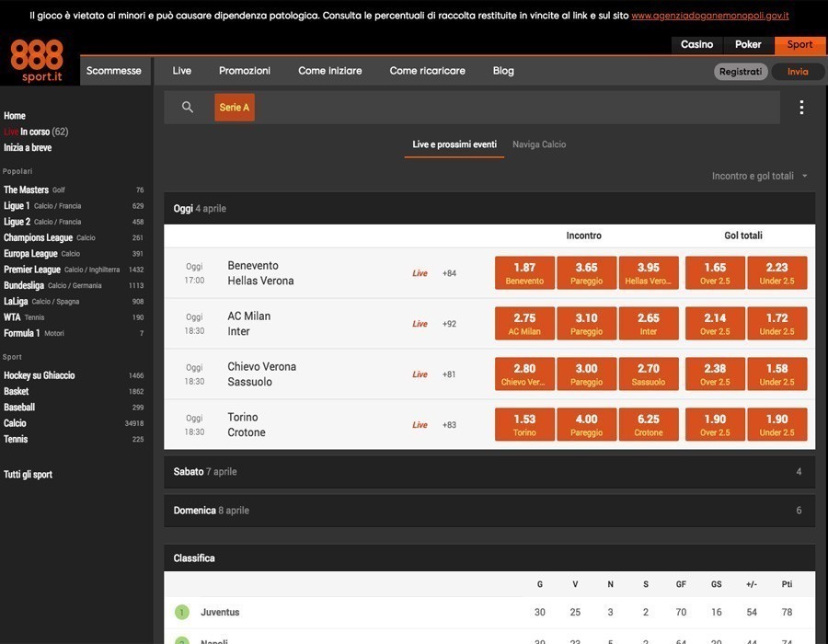Collapse the Oggi 4 aprile section

tap(489, 209)
